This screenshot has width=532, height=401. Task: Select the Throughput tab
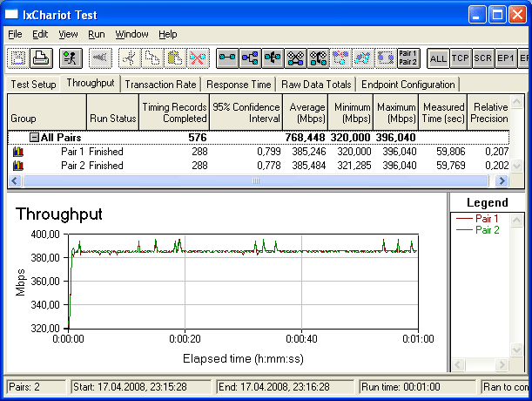[x=91, y=83]
